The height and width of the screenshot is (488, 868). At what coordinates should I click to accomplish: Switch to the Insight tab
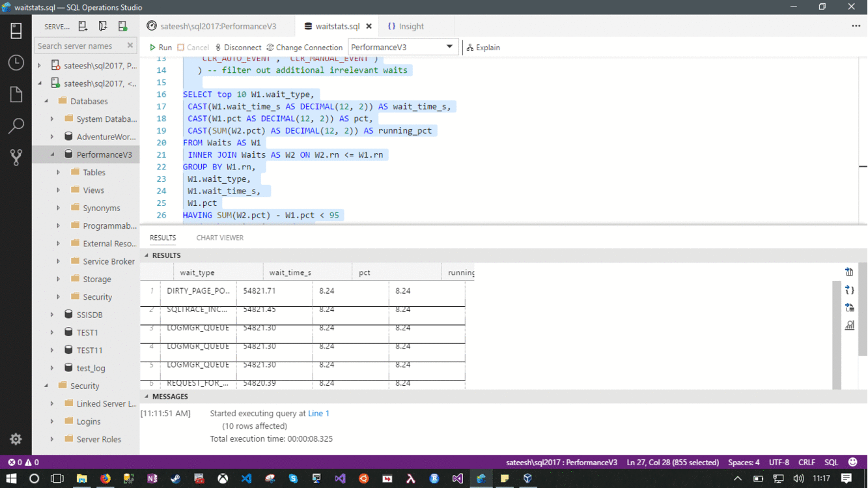412,25
